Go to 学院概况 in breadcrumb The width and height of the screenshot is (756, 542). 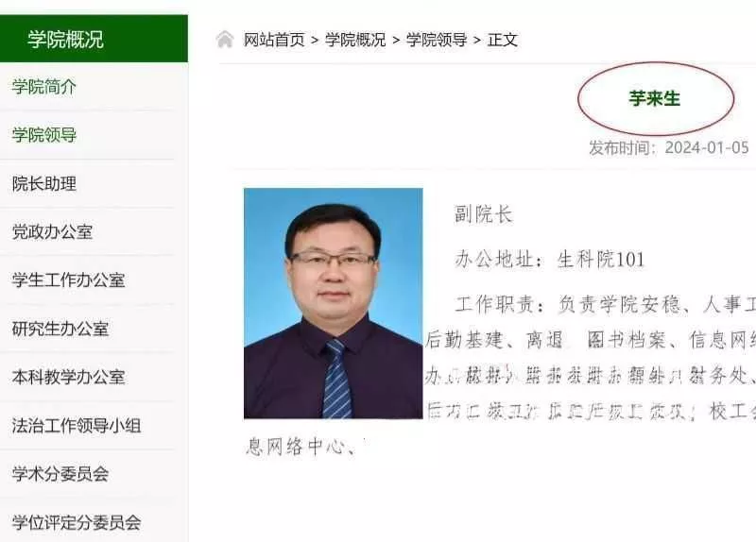(355, 40)
